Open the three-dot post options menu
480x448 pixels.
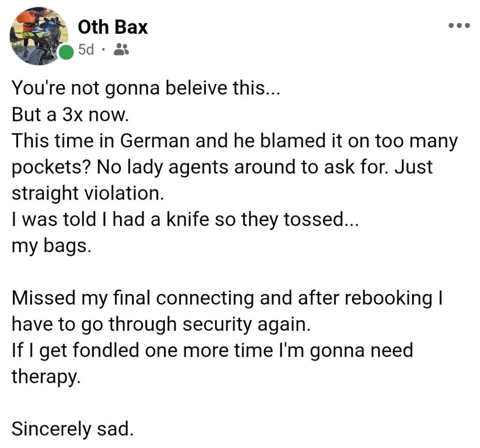pos(458,26)
